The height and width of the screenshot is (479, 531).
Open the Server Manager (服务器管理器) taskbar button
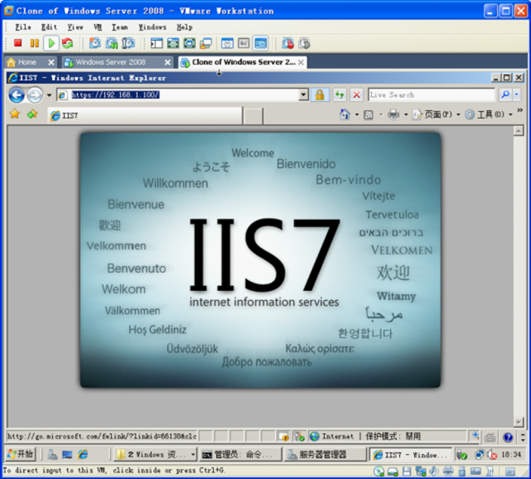pos(324,454)
